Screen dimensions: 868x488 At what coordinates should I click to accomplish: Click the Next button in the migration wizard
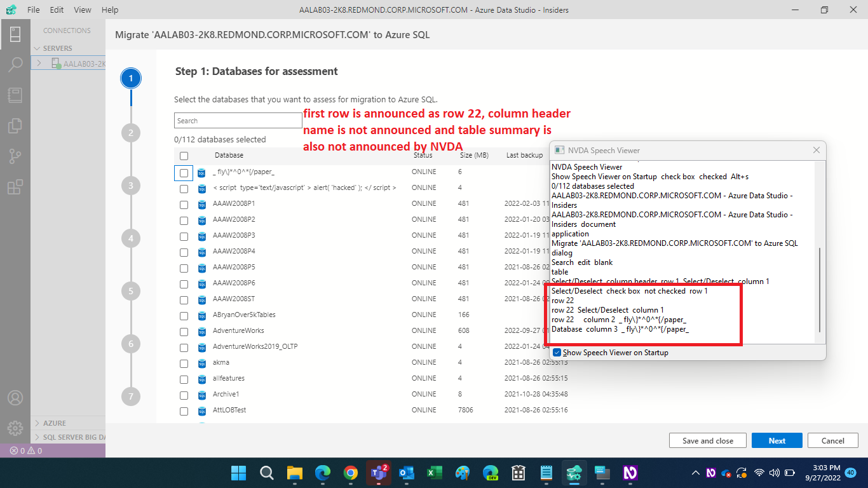[x=776, y=440]
